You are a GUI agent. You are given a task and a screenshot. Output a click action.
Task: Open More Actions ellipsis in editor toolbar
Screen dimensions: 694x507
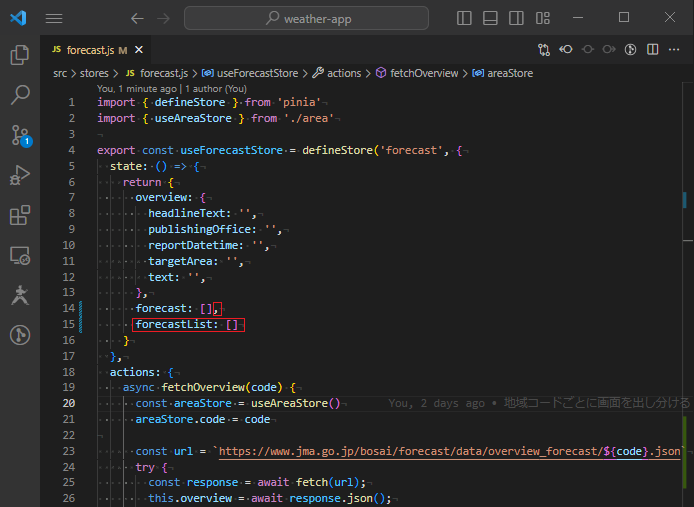(674, 50)
